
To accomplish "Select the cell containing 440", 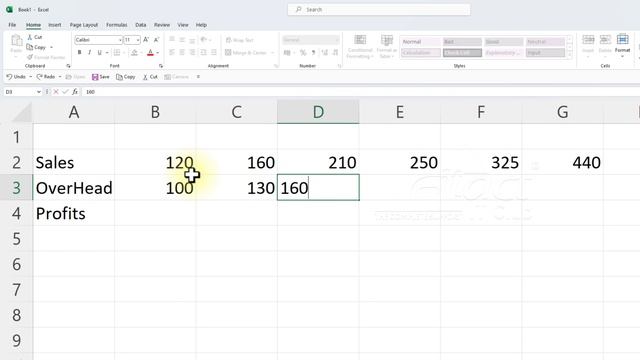I will (x=562, y=162).
